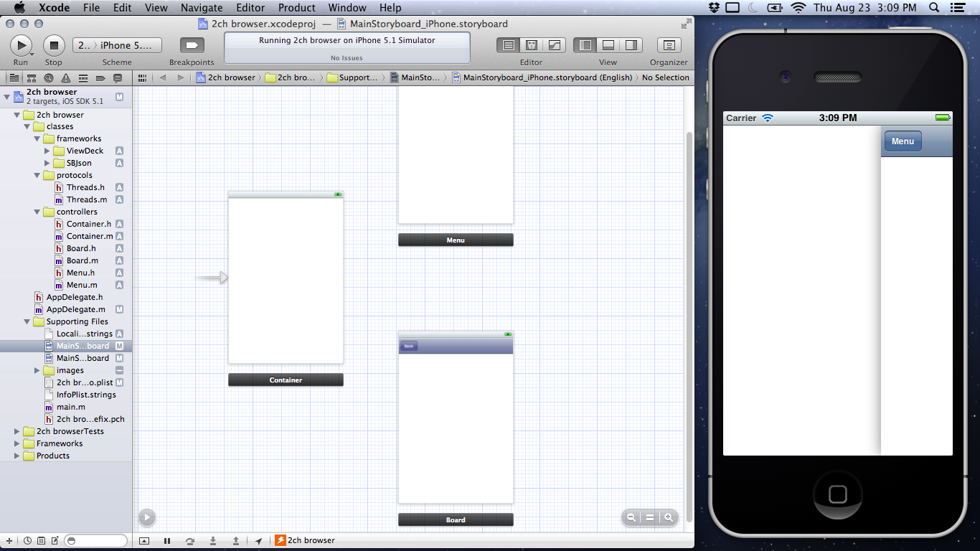Open the Scheme selector popup
Screen dimensions: 980x551
[x=117, y=45]
